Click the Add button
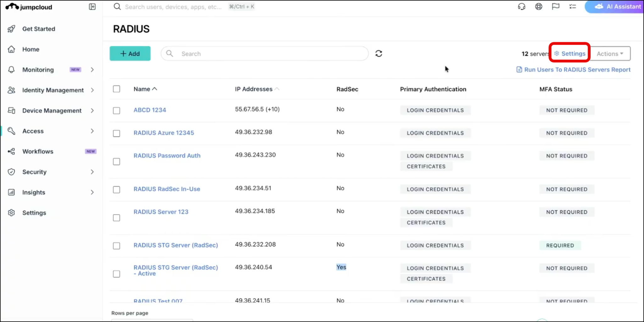 click(130, 53)
